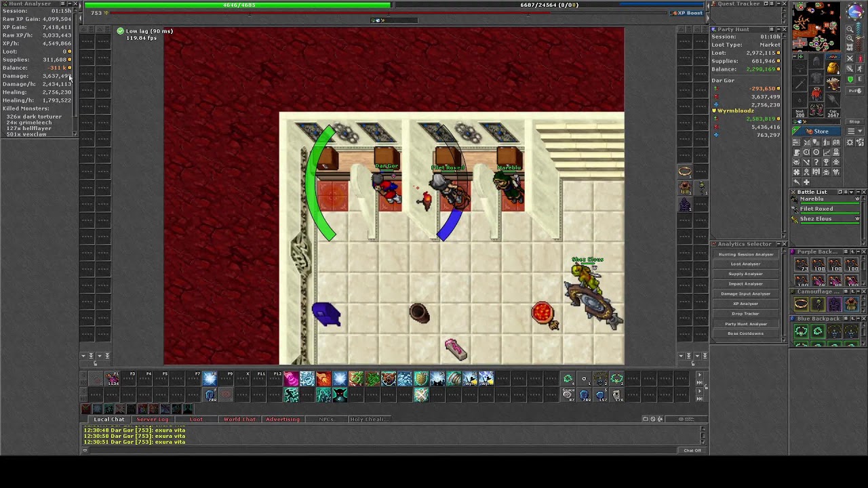
Task: Toggle the Chat Off button
Action: 692,450
